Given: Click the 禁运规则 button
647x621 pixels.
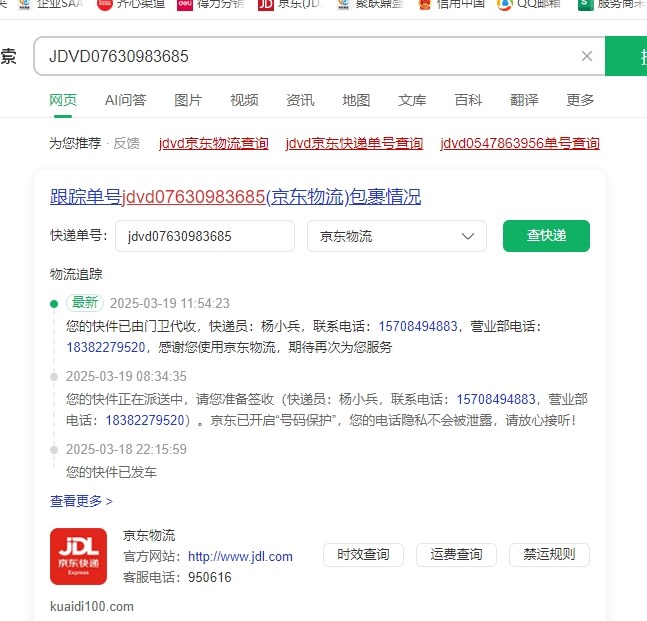Looking at the screenshot, I should click(549, 555).
